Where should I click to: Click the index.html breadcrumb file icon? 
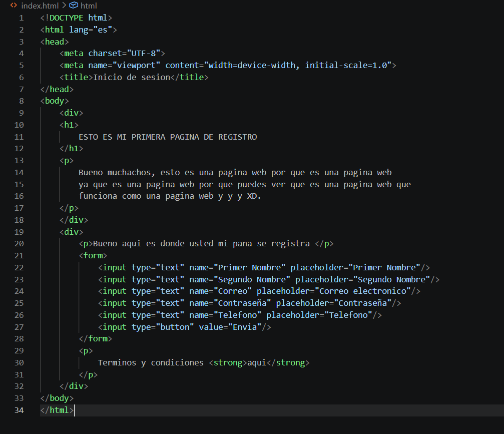pos(14,6)
